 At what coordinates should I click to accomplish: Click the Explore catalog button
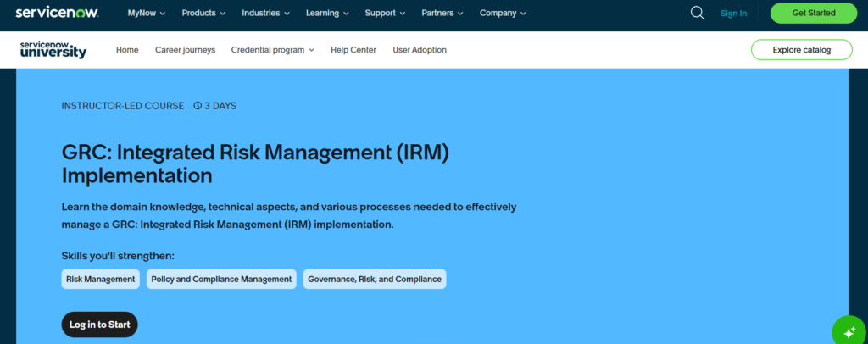(x=802, y=50)
